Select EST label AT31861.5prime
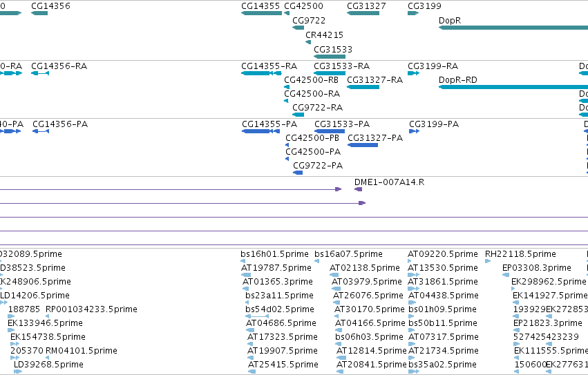Viewport: 588px width, 375px height. click(443, 282)
